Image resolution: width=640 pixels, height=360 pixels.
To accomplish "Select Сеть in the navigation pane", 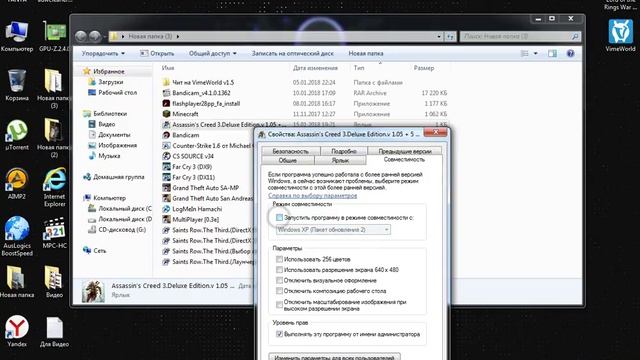I will point(100,251).
